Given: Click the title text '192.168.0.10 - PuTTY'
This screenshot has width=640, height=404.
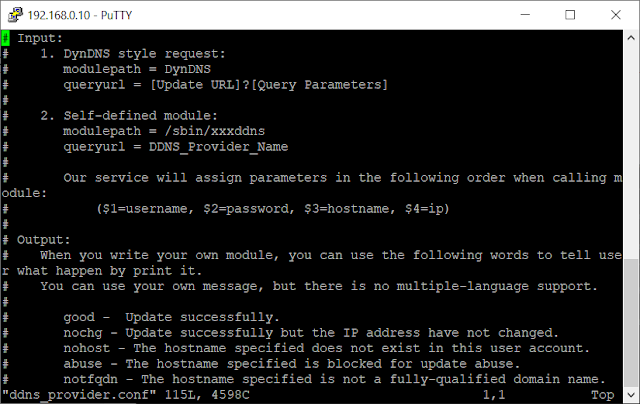Looking at the screenshot, I should 80,15.
